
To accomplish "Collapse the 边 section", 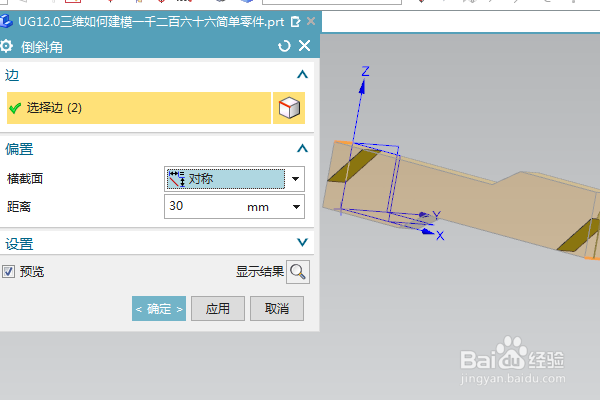I will pyautogui.click(x=302, y=74).
